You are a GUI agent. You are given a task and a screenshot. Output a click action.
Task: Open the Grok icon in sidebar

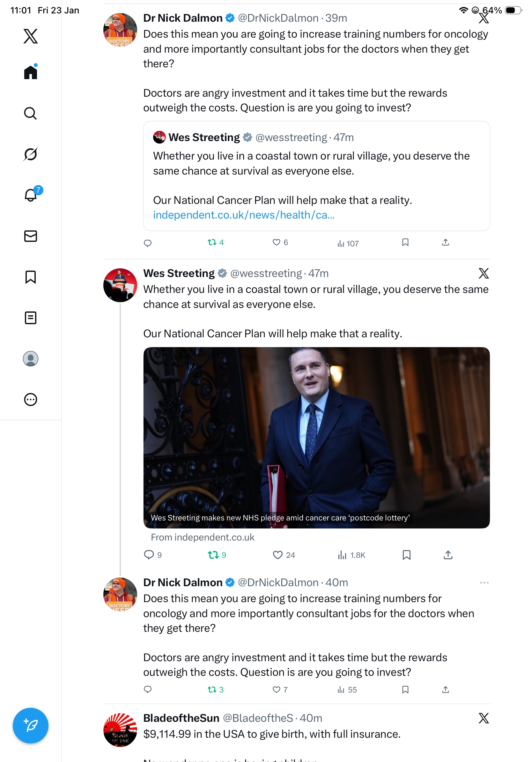(31, 154)
